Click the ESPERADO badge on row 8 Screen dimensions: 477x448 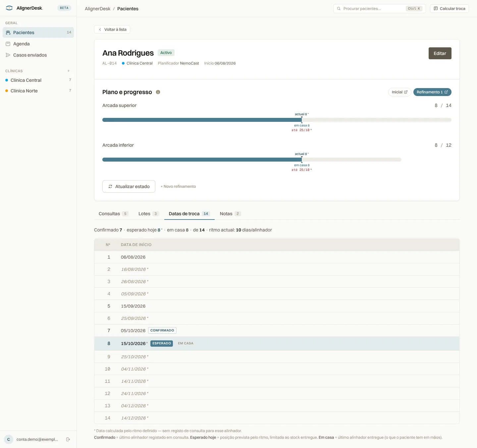162,343
